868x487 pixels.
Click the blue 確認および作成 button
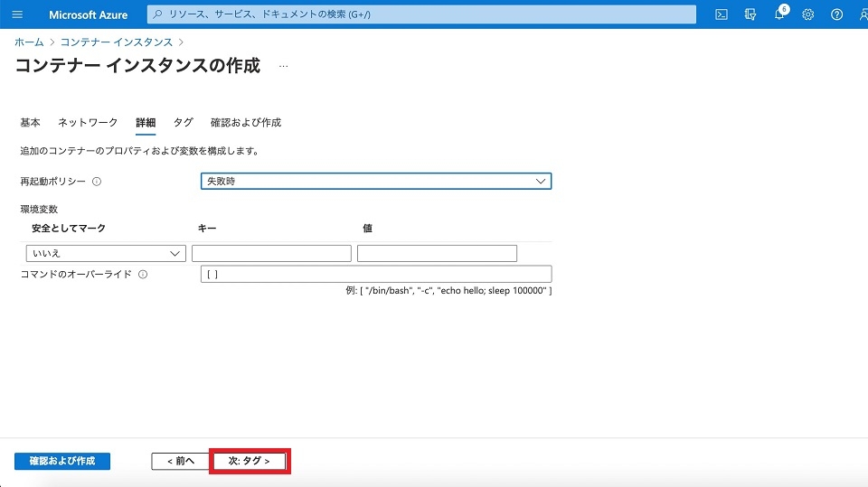[x=62, y=461]
